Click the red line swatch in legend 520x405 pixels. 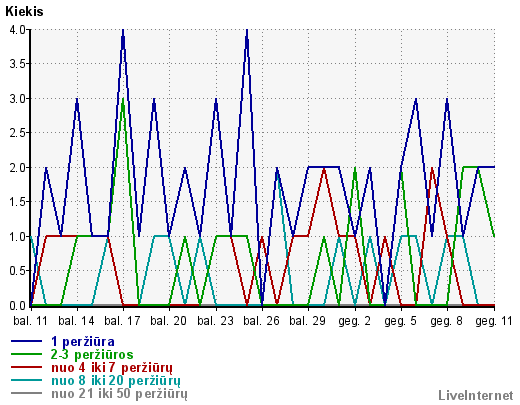(x=26, y=367)
